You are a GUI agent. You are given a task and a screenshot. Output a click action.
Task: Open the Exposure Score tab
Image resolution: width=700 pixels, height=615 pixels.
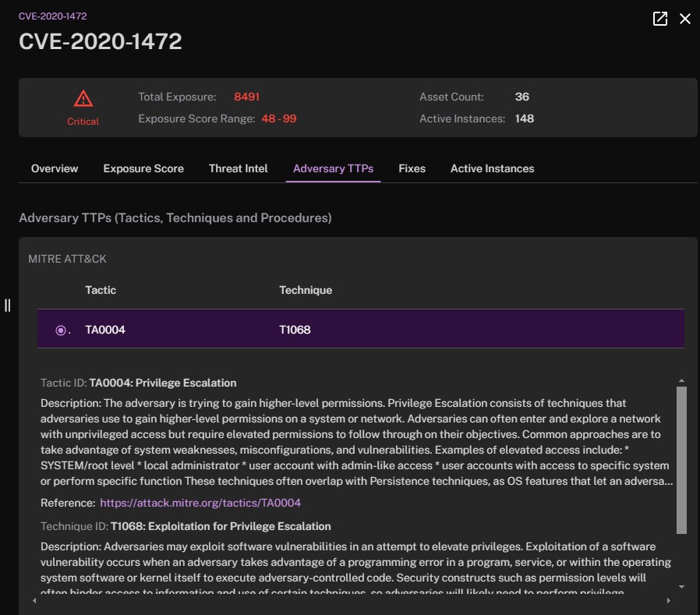[x=143, y=168]
